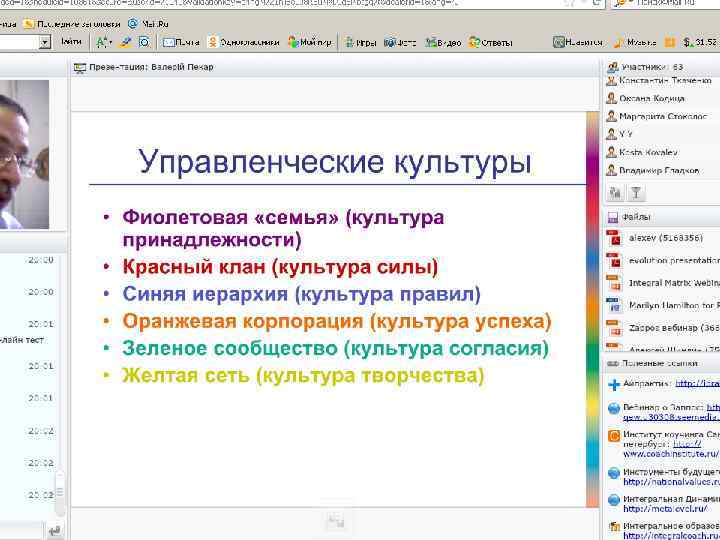Open the Музыка toolbar item
Image resolution: width=720 pixels, height=540 pixels.
[x=635, y=43]
